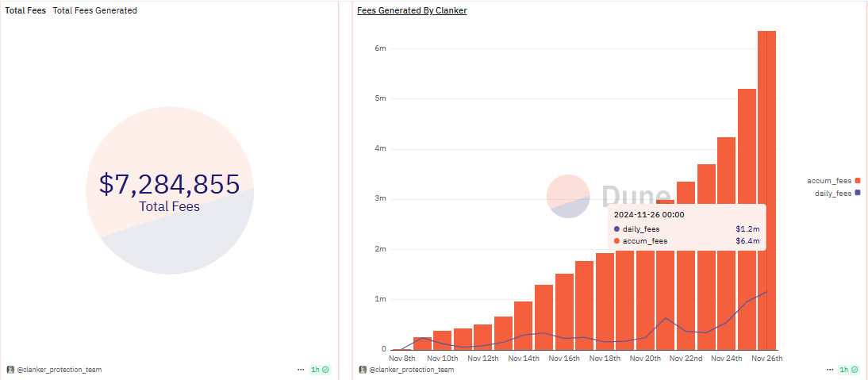Screen dimensions: 868x380
Task: Click the author avatar under the Clanker fees chart
Action: tap(363, 370)
